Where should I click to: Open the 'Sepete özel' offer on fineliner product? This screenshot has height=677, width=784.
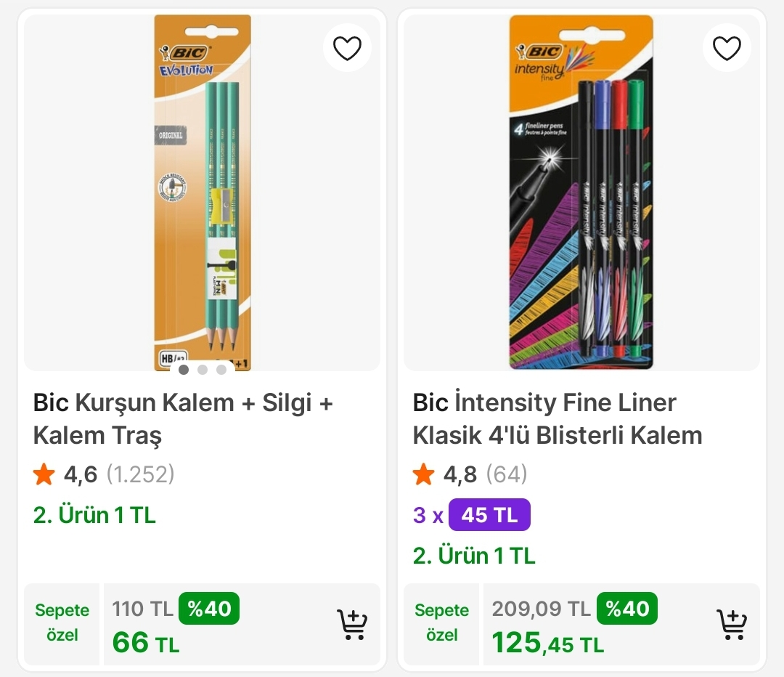(441, 623)
